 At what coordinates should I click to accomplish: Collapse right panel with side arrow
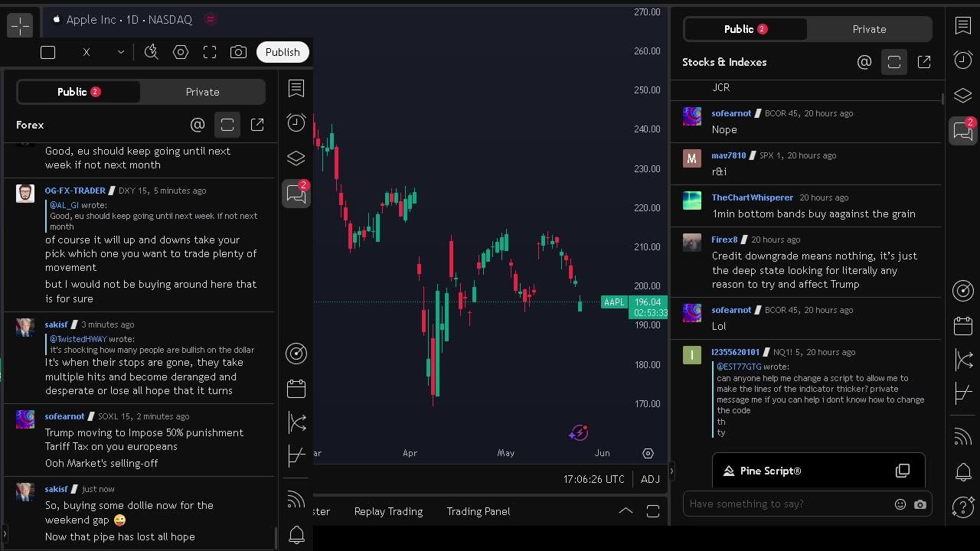pos(671,471)
